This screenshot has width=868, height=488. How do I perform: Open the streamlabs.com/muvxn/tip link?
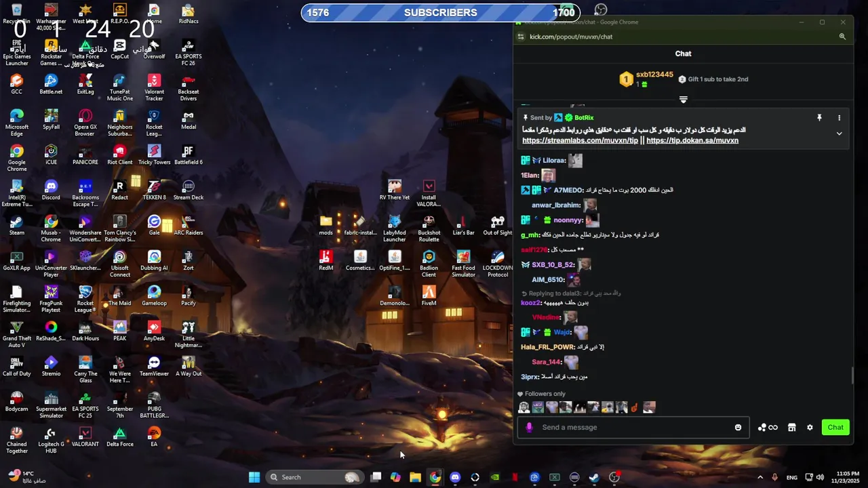tap(580, 140)
